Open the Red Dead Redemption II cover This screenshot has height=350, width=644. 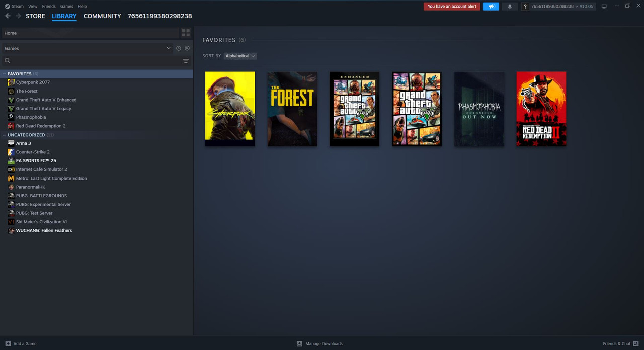point(541,109)
